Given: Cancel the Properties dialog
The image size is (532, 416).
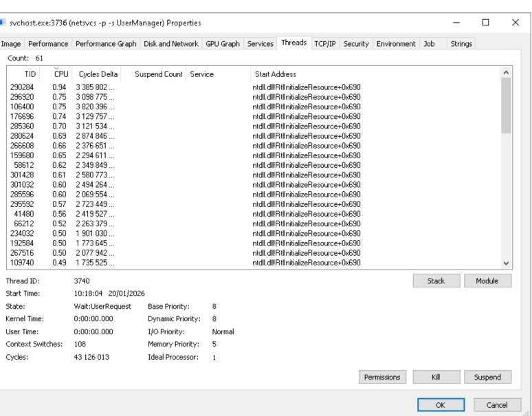Looking at the screenshot, I should click(497, 405).
